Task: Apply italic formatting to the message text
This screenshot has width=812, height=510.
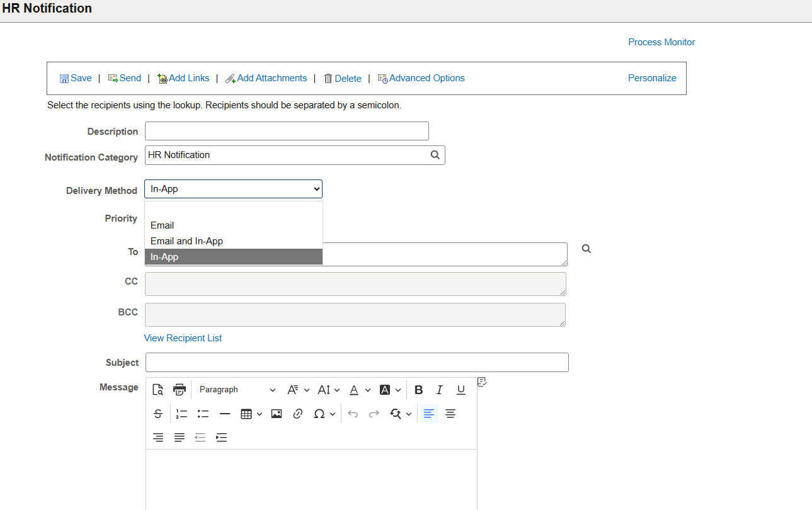Action: click(x=439, y=390)
